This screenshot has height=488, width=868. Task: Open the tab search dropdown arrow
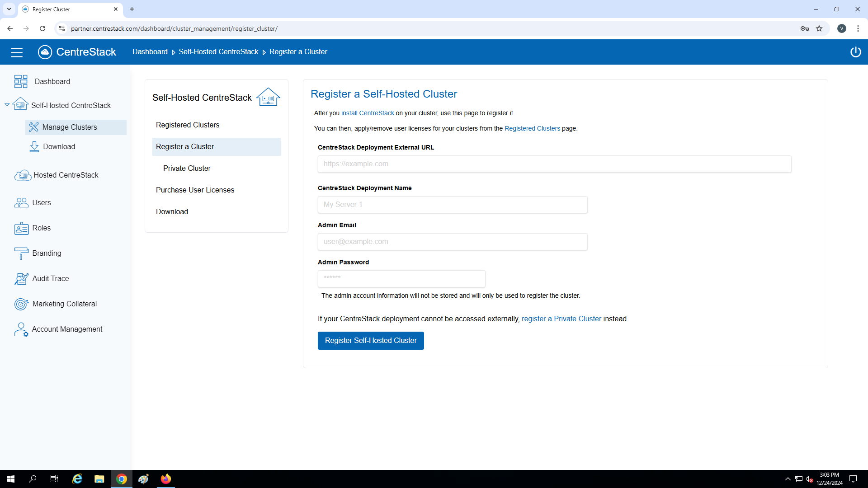[9, 9]
